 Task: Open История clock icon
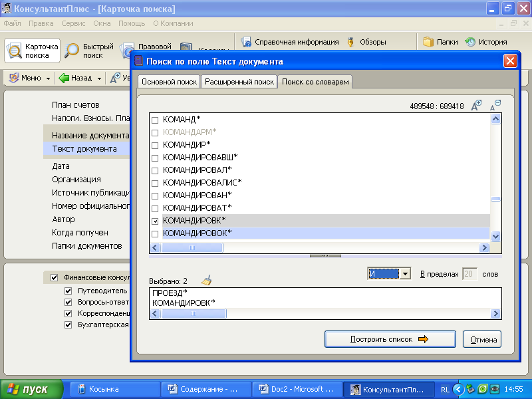click(x=470, y=42)
